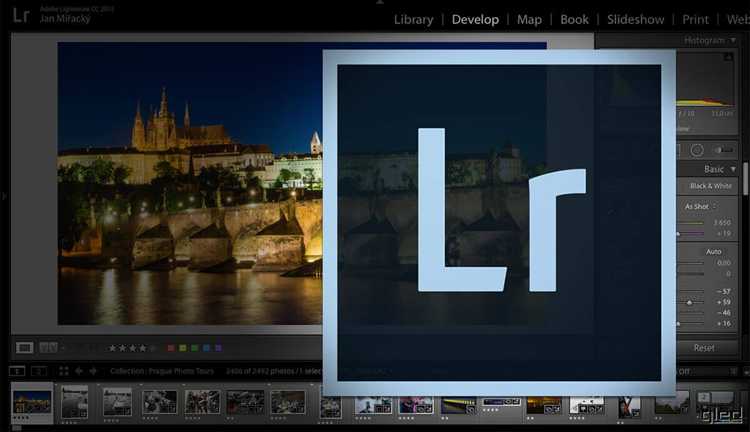
Task: Click the Reset button
Action: click(x=706, y=348)
